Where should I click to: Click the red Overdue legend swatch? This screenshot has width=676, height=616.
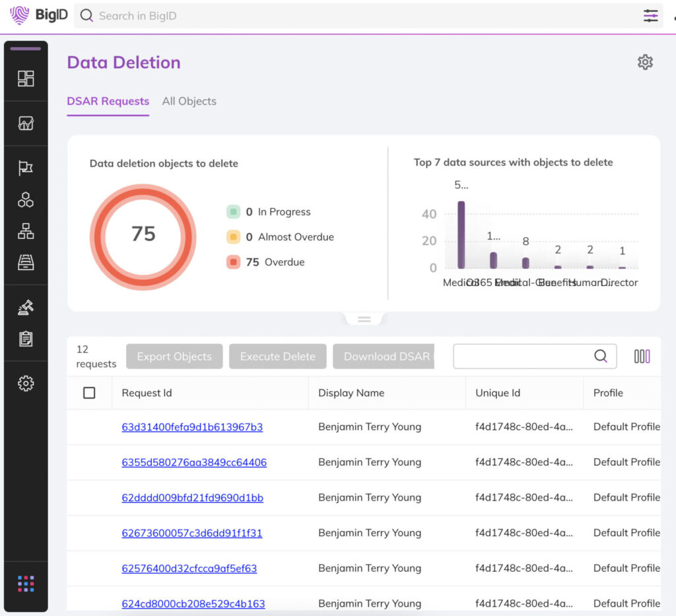[x=233, y=262]
